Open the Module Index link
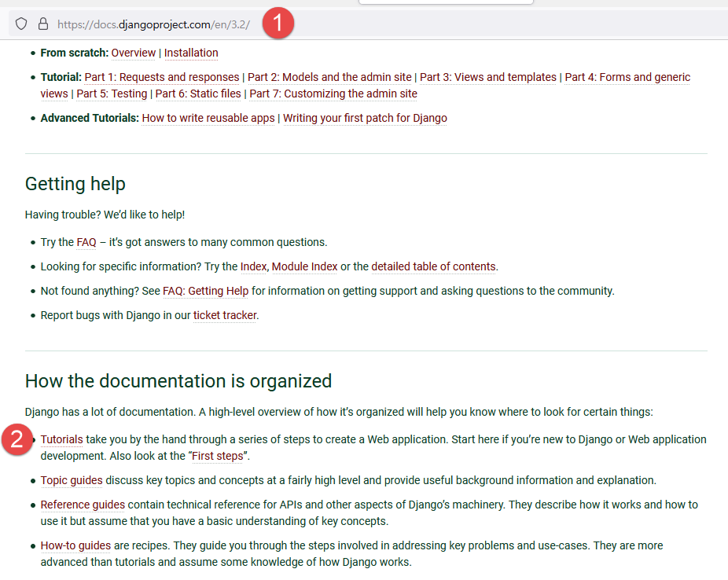The image size is (728, 580). pyautogui.click(x=304, y=266)
